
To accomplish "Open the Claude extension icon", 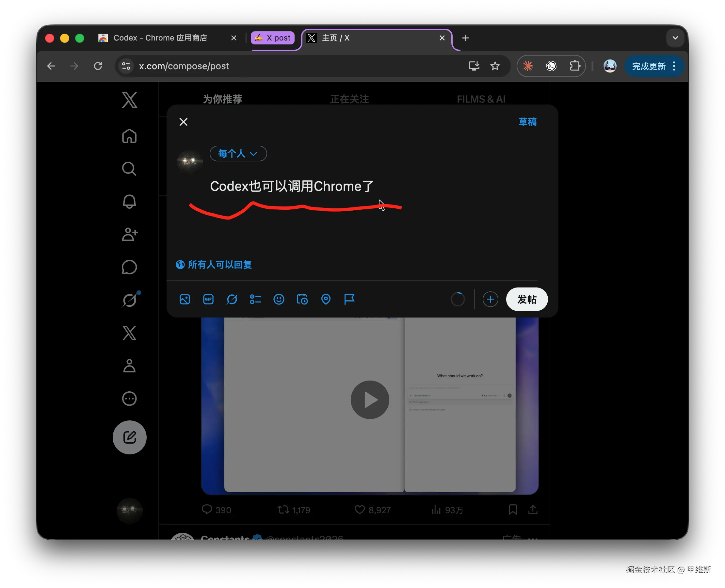I will 527,66.
